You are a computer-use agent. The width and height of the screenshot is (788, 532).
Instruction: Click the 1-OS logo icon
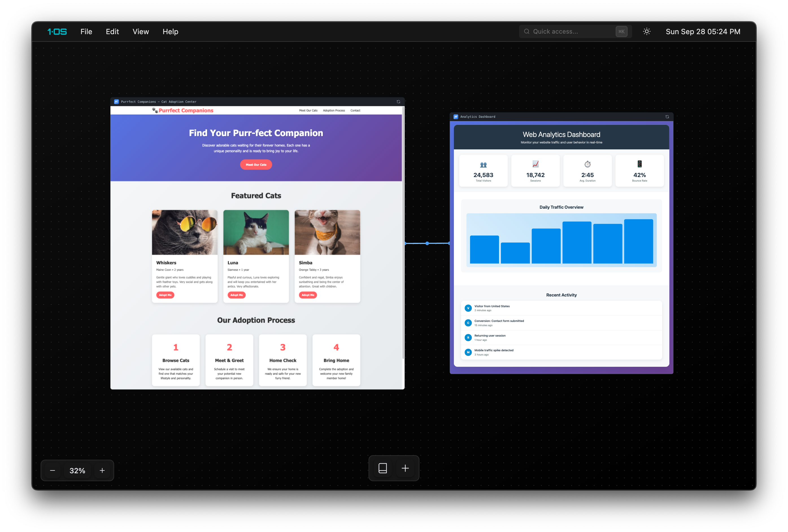click(57, 32)
